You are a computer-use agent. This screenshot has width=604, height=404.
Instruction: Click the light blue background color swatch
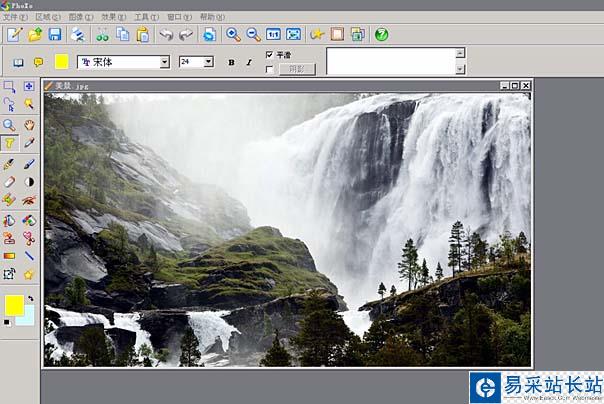[x=29, y=317]
